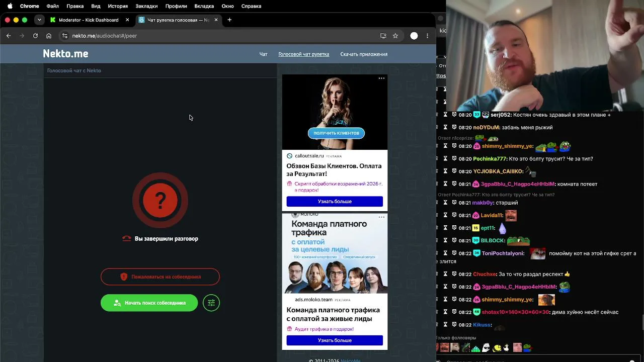Click the red question mark avatar
The image size is (644, 362).
[x=160, y=201]
